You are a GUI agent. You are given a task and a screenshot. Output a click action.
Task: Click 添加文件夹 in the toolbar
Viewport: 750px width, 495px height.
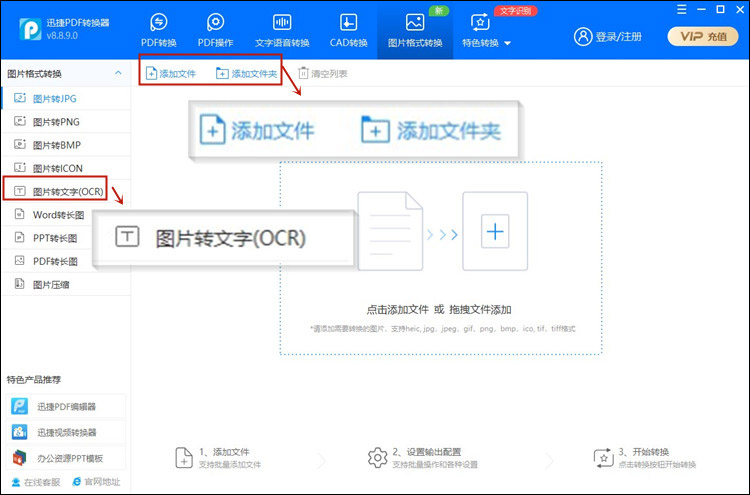[246, 73]
